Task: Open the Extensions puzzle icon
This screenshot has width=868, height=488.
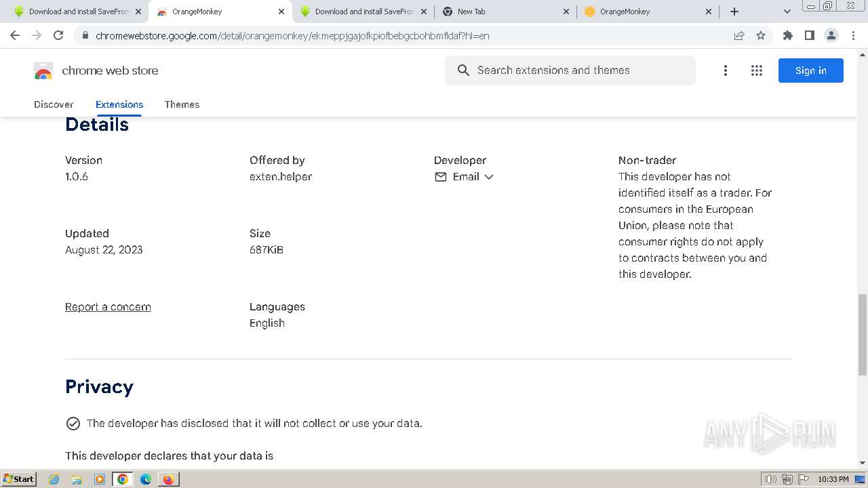Action: (x=787, y=35)
